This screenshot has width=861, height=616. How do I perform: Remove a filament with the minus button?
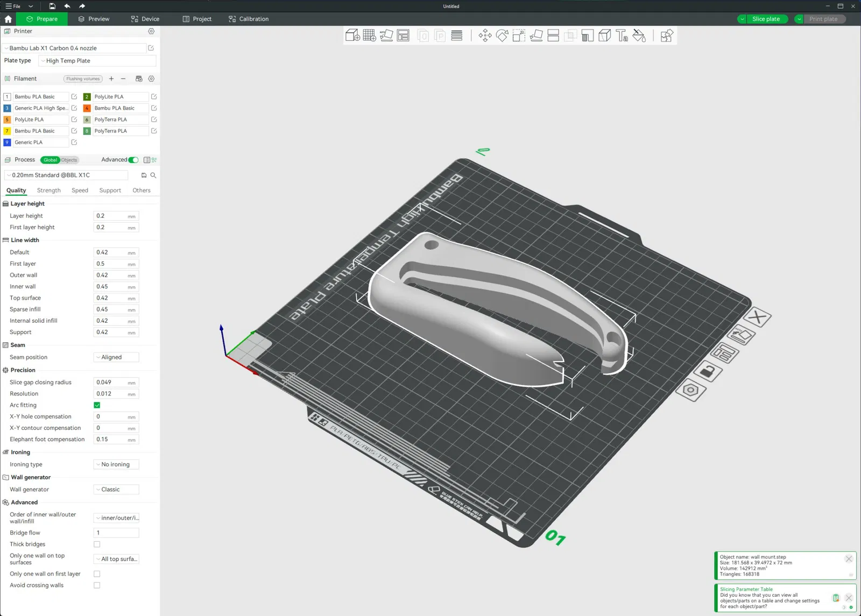[x=123, y=79]
